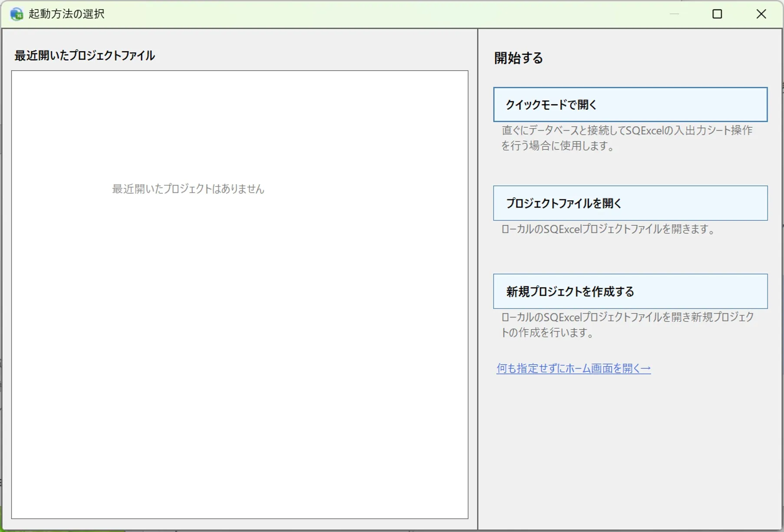Select 新規プロジェクトを作成する button
The width and height of the screenshot is (784, 532).
tap(630, 291)
